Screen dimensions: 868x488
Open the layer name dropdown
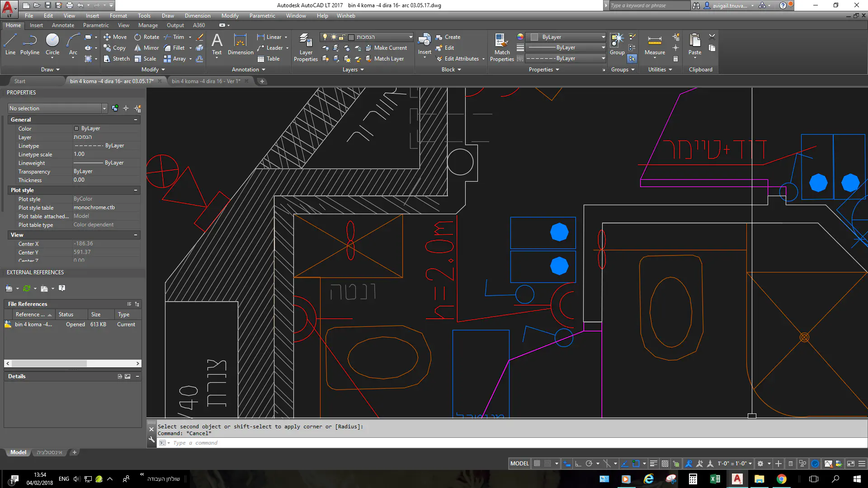pos(410,37)
